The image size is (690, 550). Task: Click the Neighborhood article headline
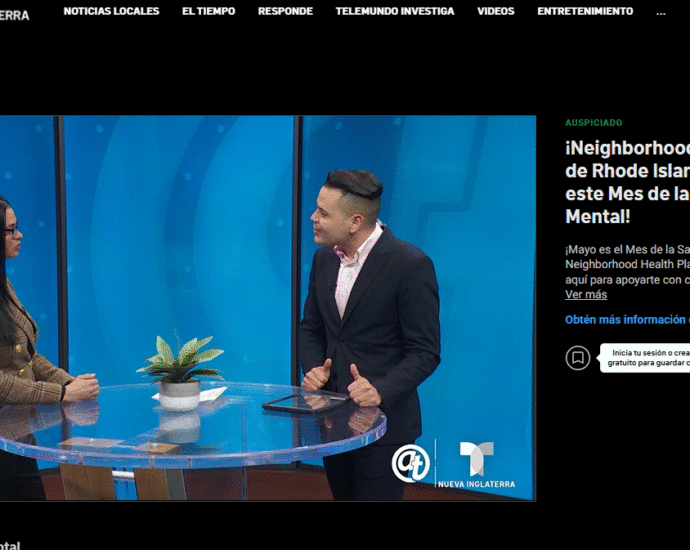click(628, 182)
